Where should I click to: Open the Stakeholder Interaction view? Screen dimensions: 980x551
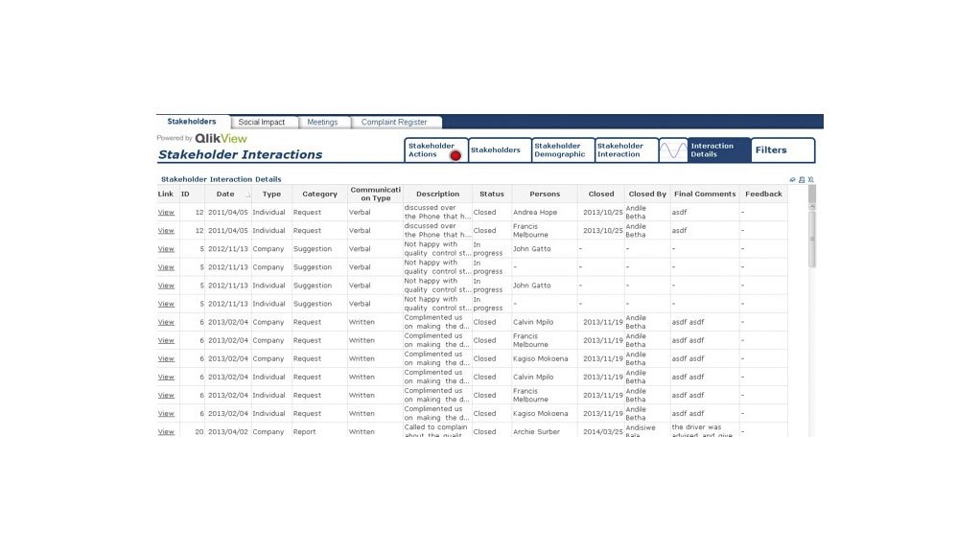(627, 149)
